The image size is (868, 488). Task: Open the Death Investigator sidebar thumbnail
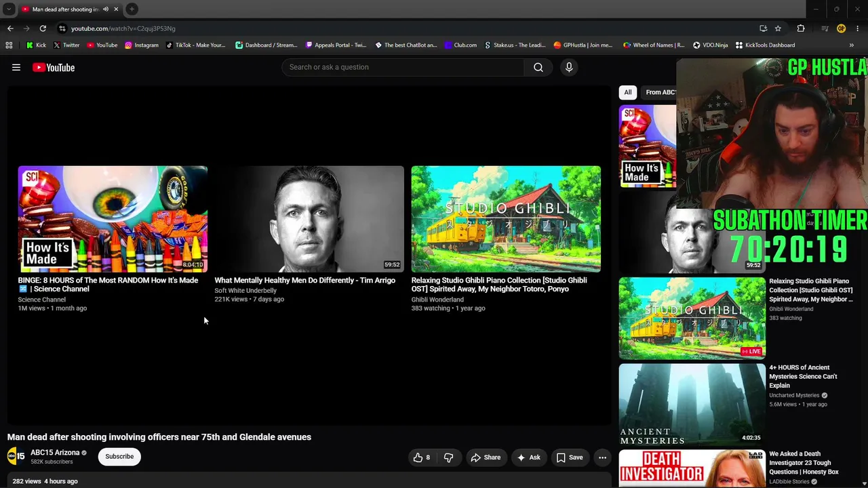(x=692, y=469)
